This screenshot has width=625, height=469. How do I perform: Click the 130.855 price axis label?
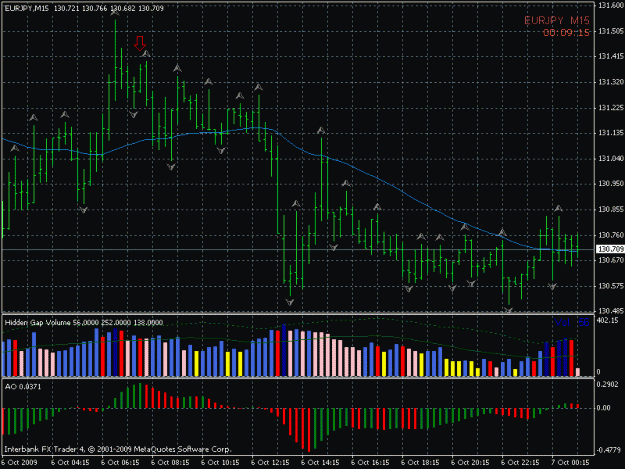pos(611,209)
